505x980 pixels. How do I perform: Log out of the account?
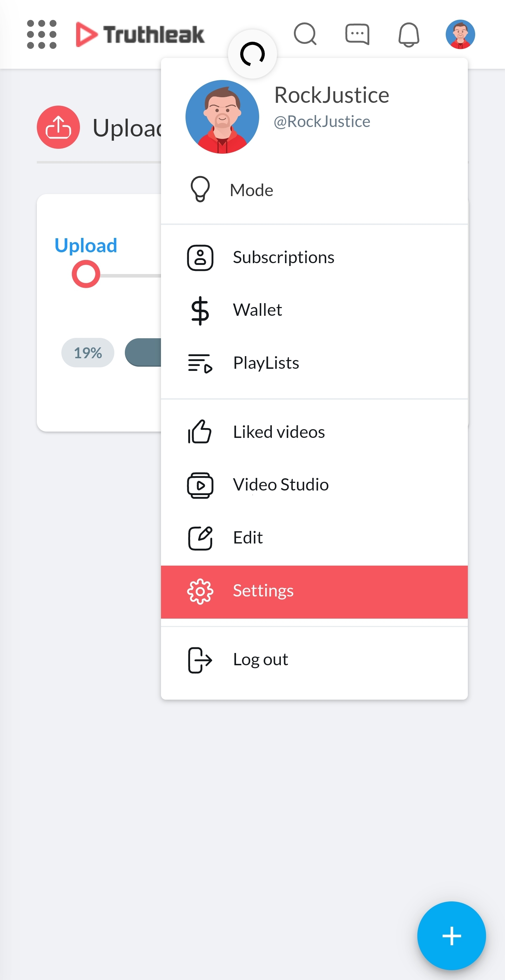[261, 660]
